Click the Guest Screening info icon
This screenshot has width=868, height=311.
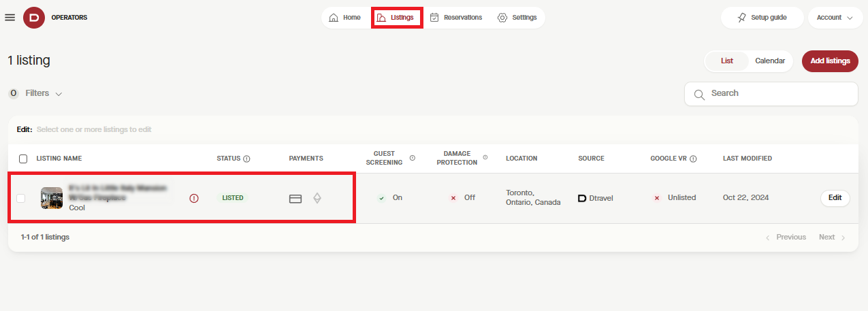tap(413, 158)
